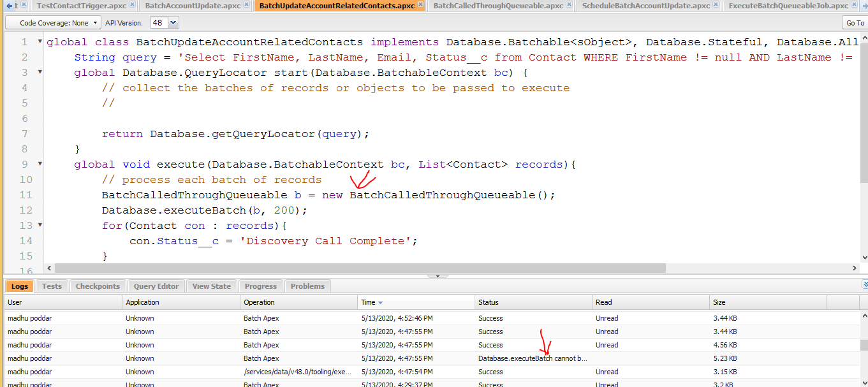Switch to the Problems tab
Screen dimensions: 868x387
click(x=307, y=286)
